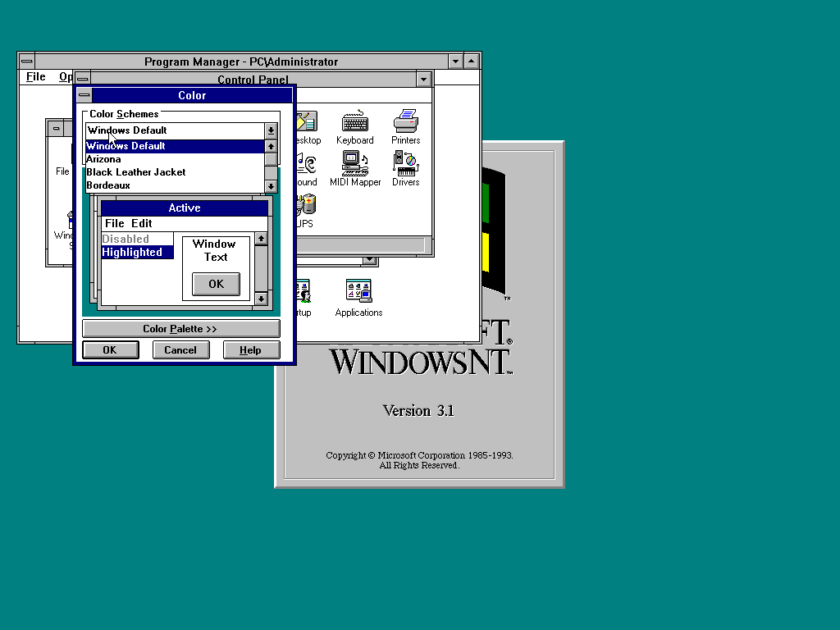
Task: Click the Active title bar in the preview
Action: pos(185,208)
